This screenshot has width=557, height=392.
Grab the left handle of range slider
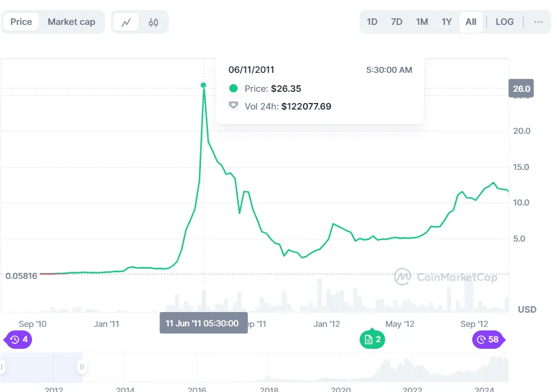coord(2,367)
